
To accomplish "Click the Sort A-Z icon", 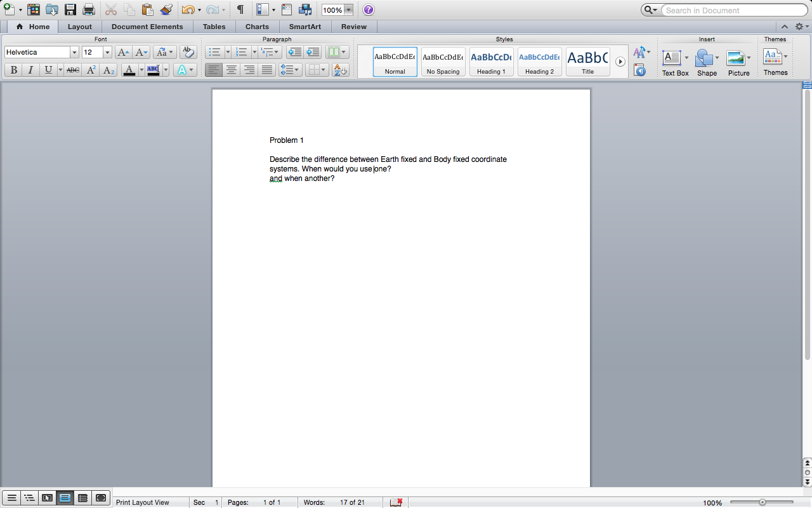I will coord(340,70).
